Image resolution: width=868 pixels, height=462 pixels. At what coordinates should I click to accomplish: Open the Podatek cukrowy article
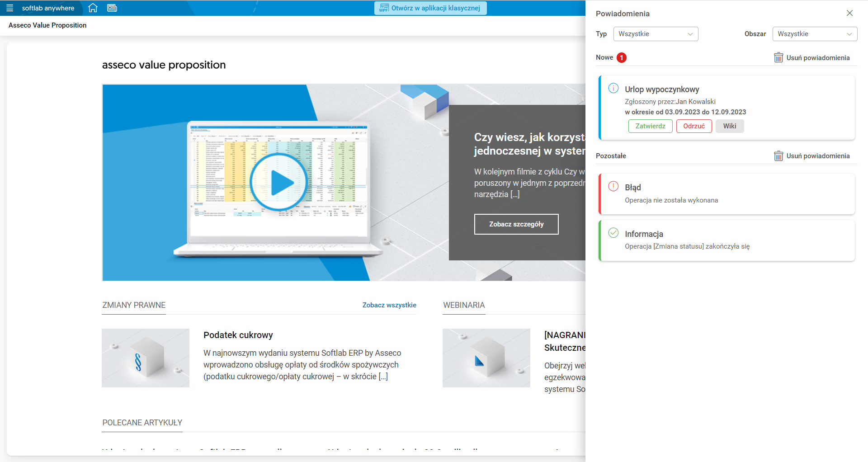tap(238, 335)
